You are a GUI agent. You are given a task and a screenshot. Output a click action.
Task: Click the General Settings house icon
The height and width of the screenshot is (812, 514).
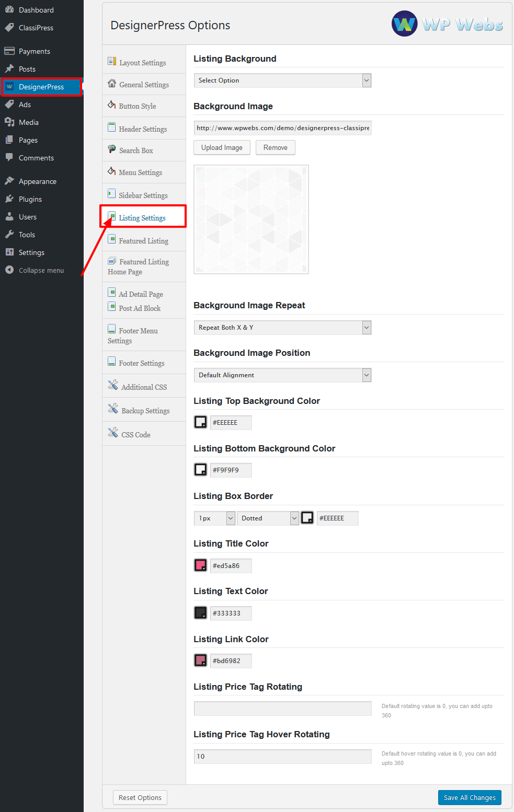pyautogui.click(x=112, y=84)
